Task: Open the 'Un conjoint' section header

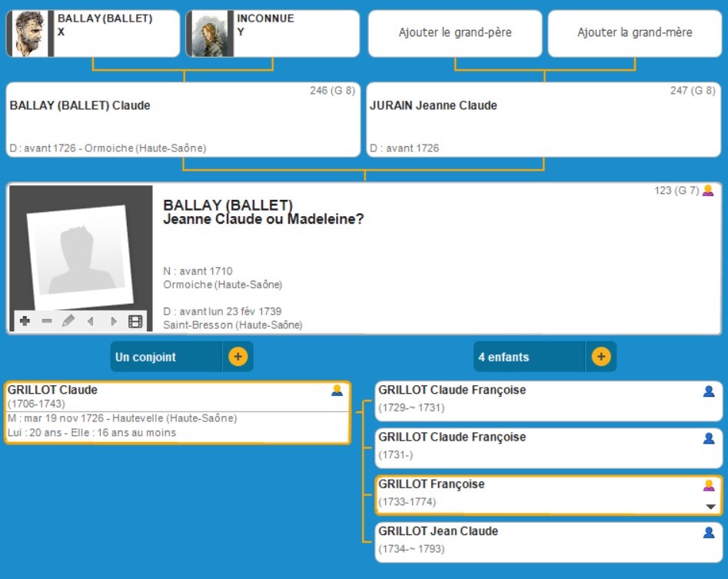Action: pyautogui.click(x=166, y=357)
